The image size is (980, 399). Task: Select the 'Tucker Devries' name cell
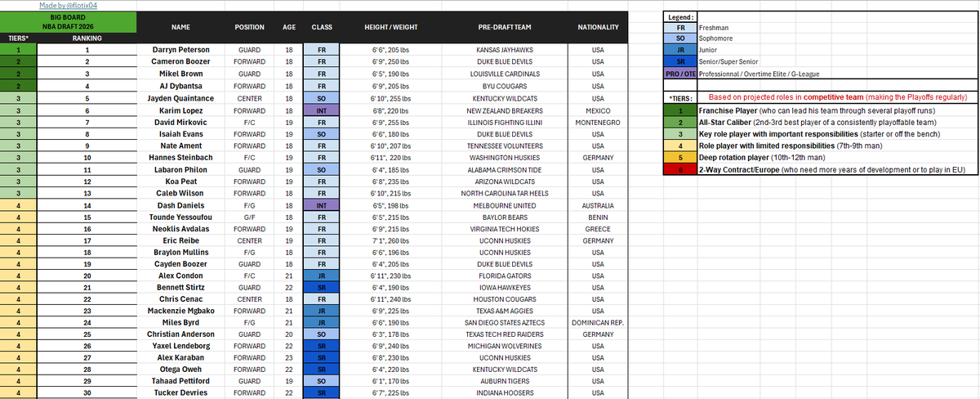click(181, 394)
